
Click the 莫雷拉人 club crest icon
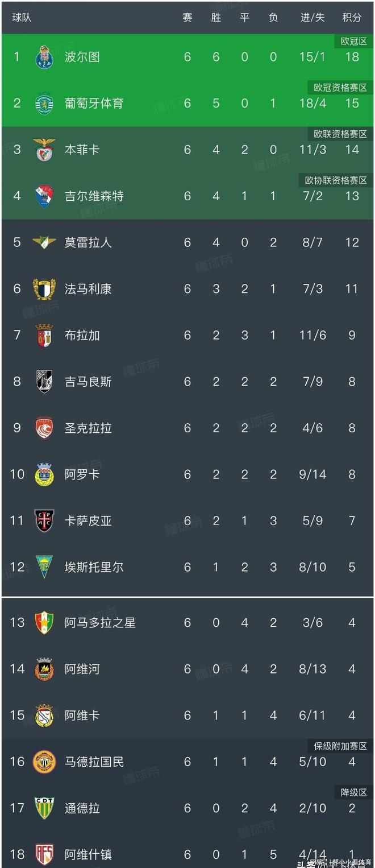pos(44,242)
